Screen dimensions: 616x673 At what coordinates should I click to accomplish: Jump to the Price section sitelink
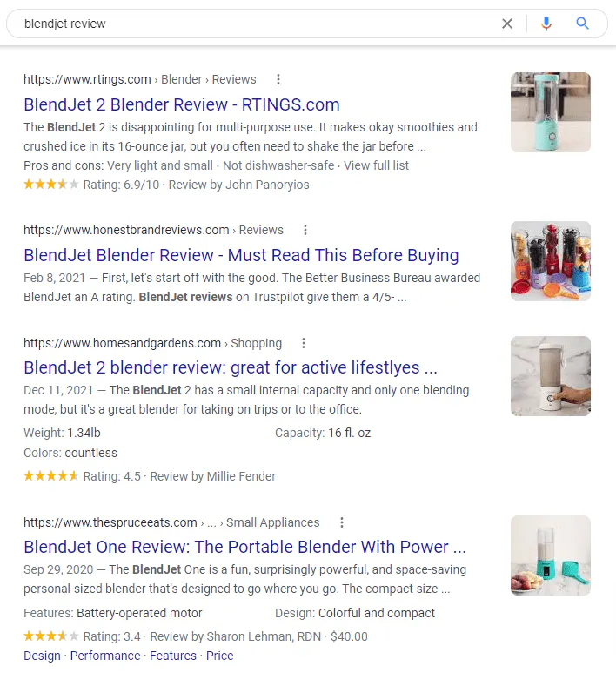(220, 656)
